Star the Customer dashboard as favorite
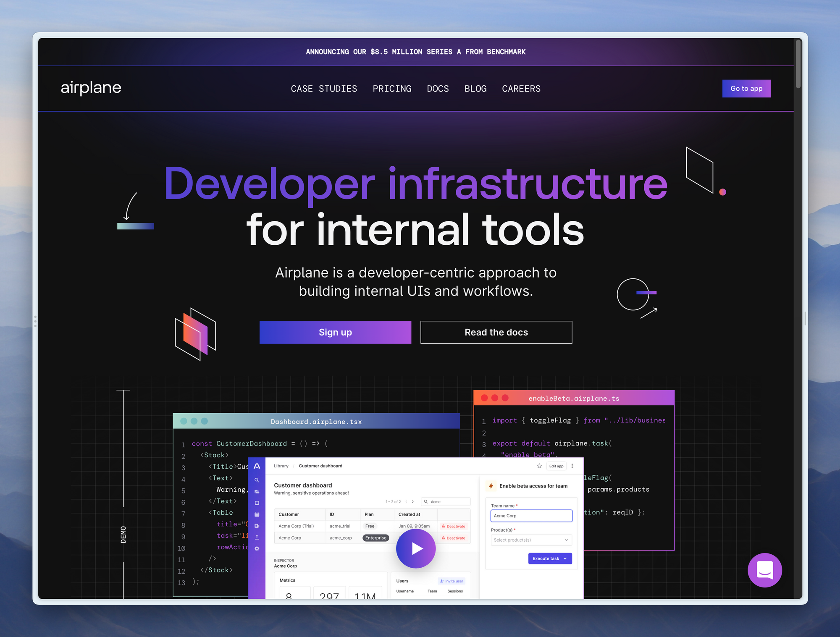The height and width of the screenshot is (637, 840). [x=539, y=466]
